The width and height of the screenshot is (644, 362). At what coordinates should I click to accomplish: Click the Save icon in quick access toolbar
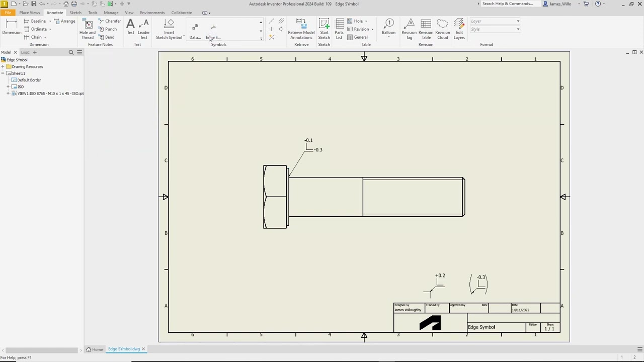[x=34, y=4]
